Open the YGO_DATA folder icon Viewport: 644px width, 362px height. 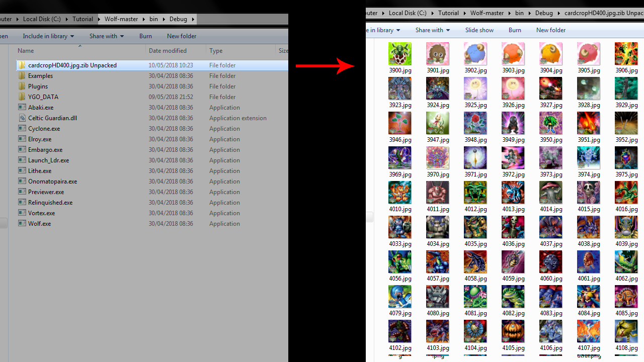click(22, 97)
